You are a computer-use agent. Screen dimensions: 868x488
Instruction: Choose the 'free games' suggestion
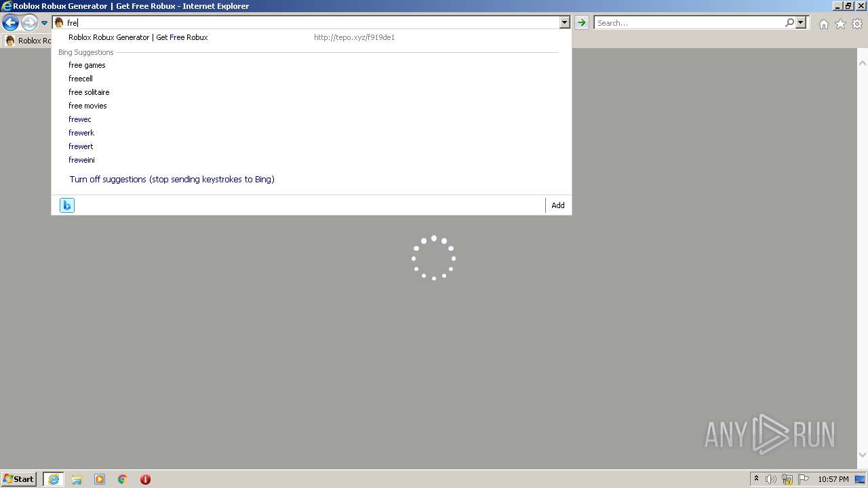[87, 65]
